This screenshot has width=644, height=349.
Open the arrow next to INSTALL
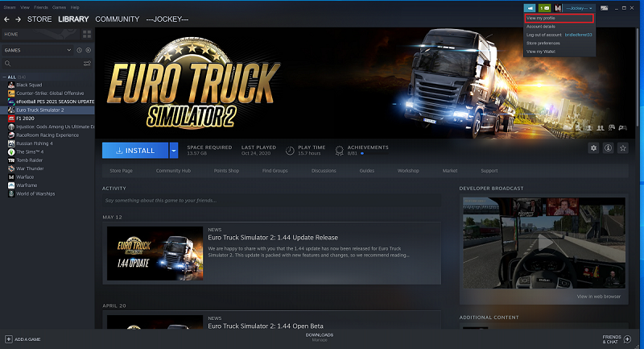pyautogui.click(x=174, y=150)
